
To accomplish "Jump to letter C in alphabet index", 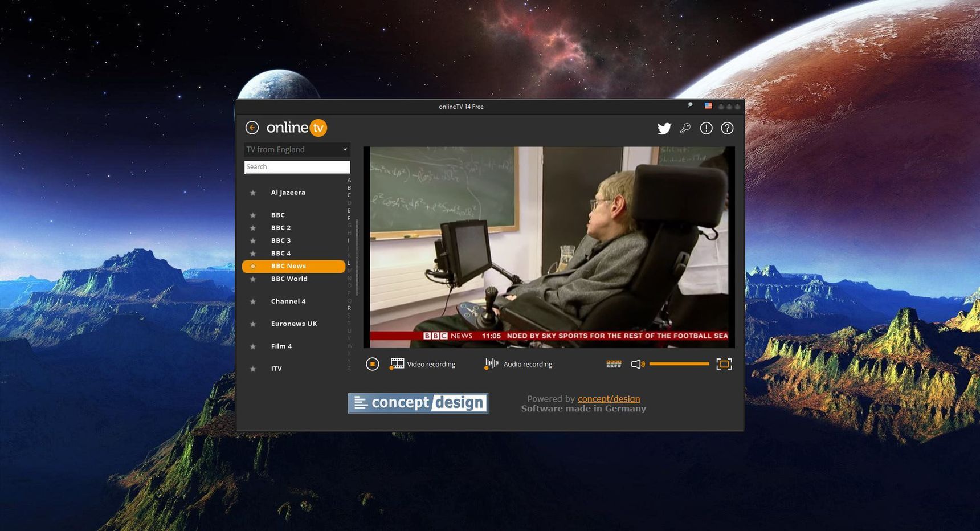I will (x=349, y=195).
